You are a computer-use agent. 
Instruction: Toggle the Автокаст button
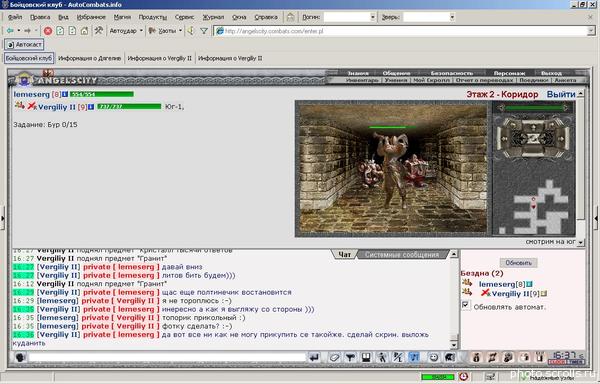click(x=24, y=44)
